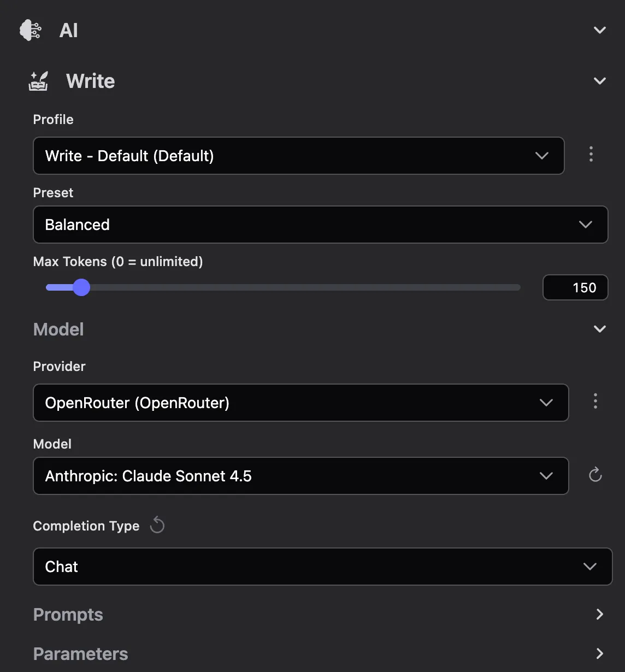
Task: Collapse the AI section chevron
Action: pos(599,30)
